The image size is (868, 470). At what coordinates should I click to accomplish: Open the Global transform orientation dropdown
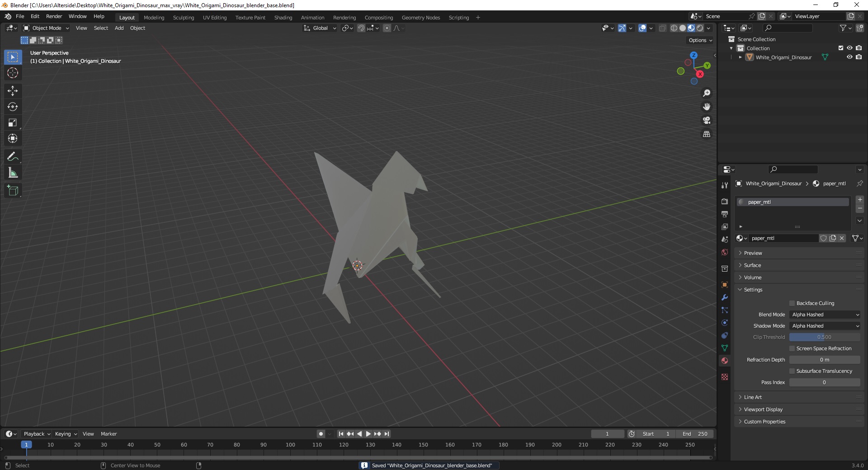(320, 28)
